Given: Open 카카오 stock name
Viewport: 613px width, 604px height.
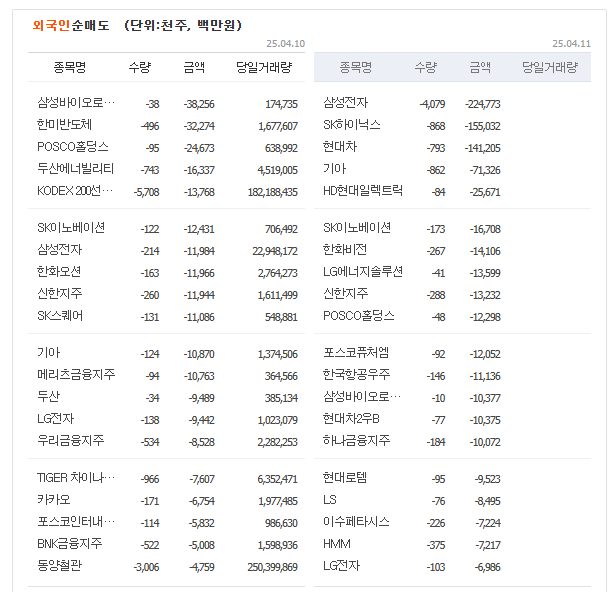Looking at the screenshot, I should (x=54, y=500).
